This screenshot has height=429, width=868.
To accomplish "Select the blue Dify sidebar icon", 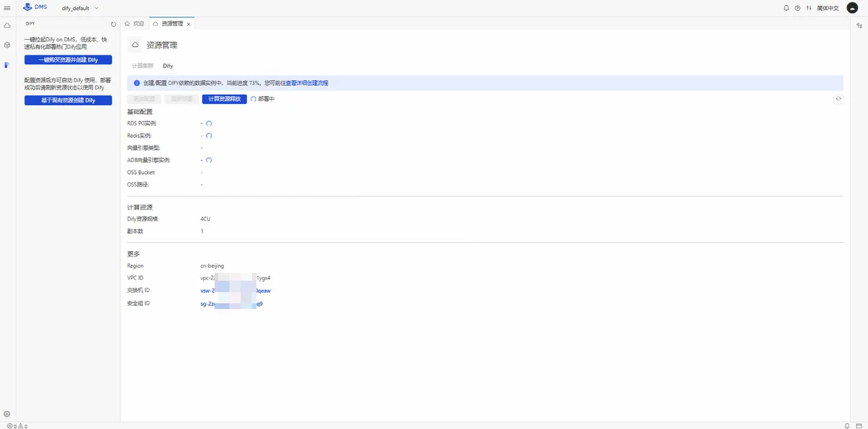I will pos(7,65).
